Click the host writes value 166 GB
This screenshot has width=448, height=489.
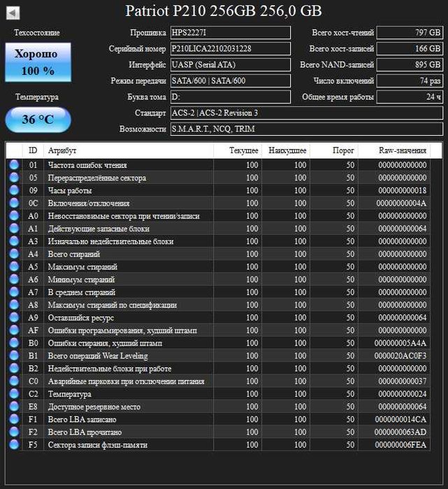point(410,49)
